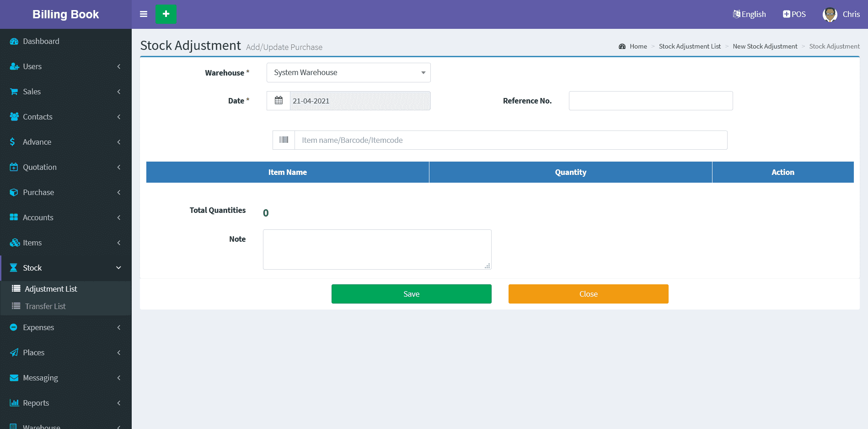Follow the Stock Adjustment List breadcrumb link

(690, 46)
